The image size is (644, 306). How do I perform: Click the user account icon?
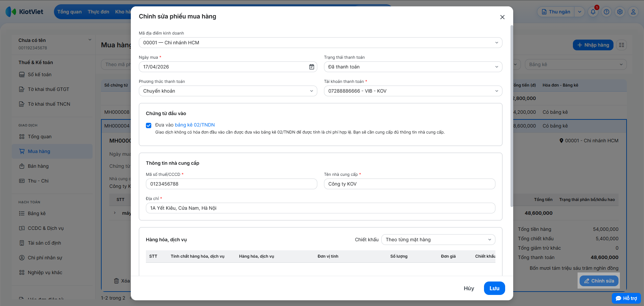point(633,12)
